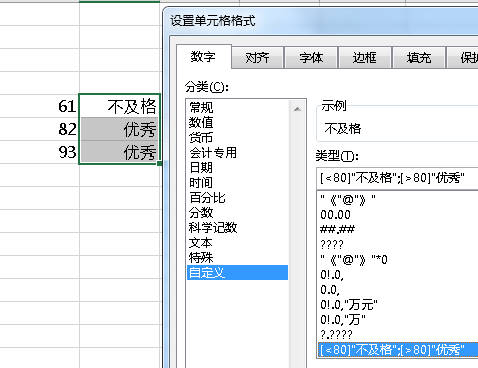Image resolution: width=478 pixels, height=368 pixels.
Task: Choose format 00.00 from type list
Action: pos(398,215)
